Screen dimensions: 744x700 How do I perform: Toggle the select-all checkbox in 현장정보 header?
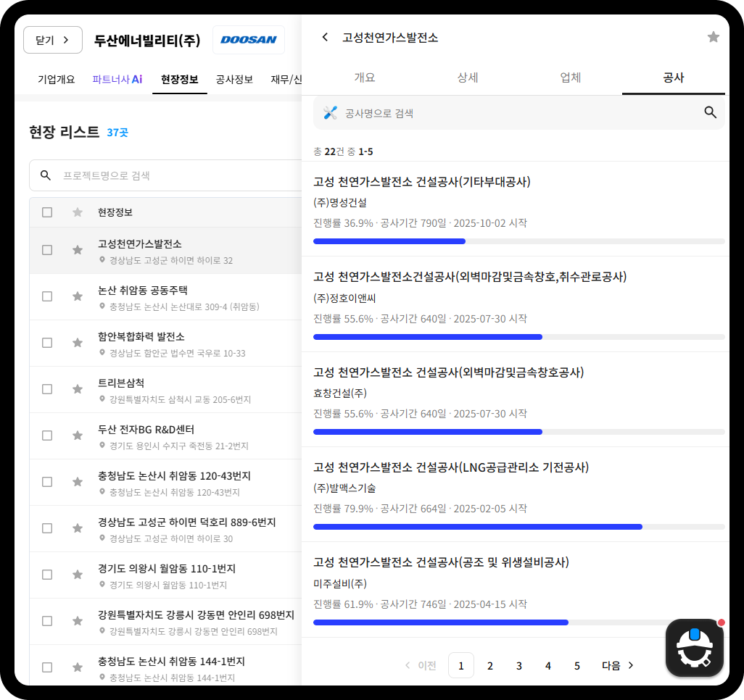[47, 212]
